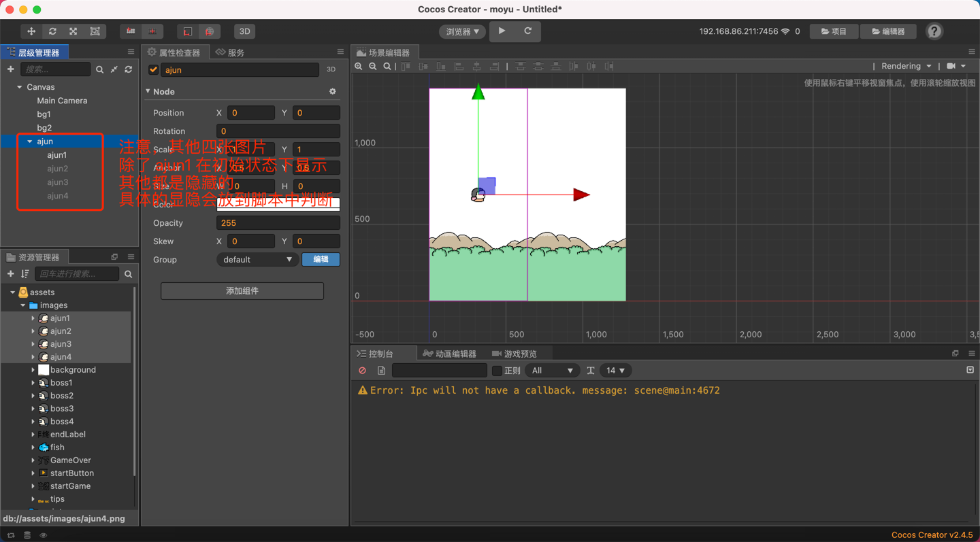Switch to the 服务 tab

point(230,52)
